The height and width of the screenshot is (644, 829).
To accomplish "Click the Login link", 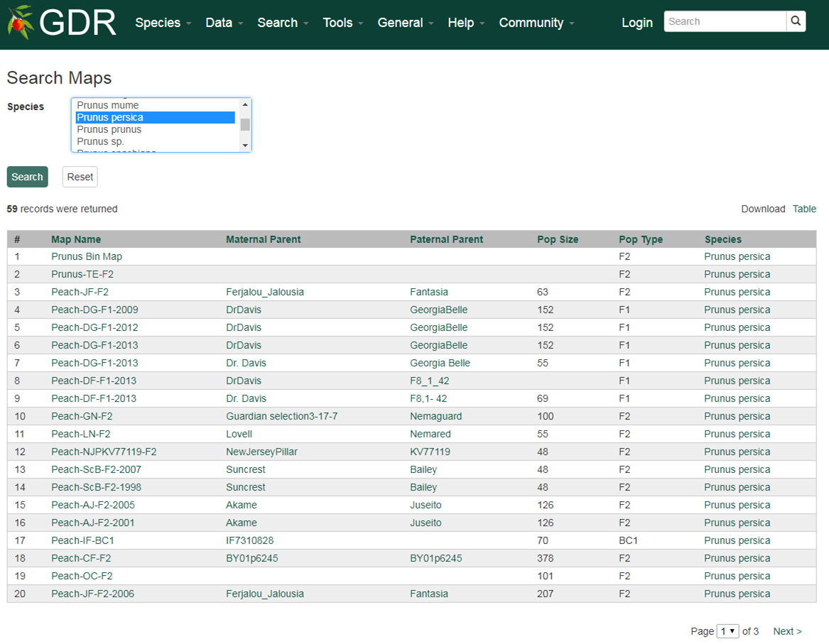I will pyautogui.click(x=637, y=23).
